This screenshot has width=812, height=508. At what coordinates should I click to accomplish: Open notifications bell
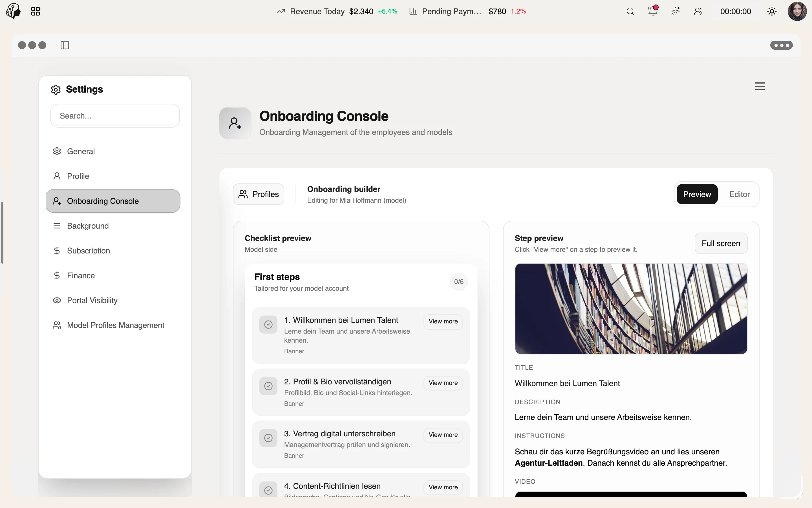(x=653, y=11)
